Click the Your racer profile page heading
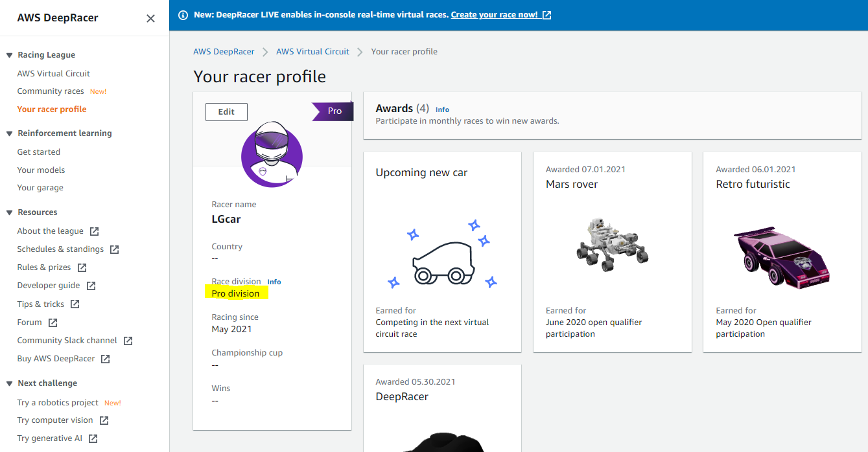The width and height of the screenshot is (868, 452). (259, 77)
